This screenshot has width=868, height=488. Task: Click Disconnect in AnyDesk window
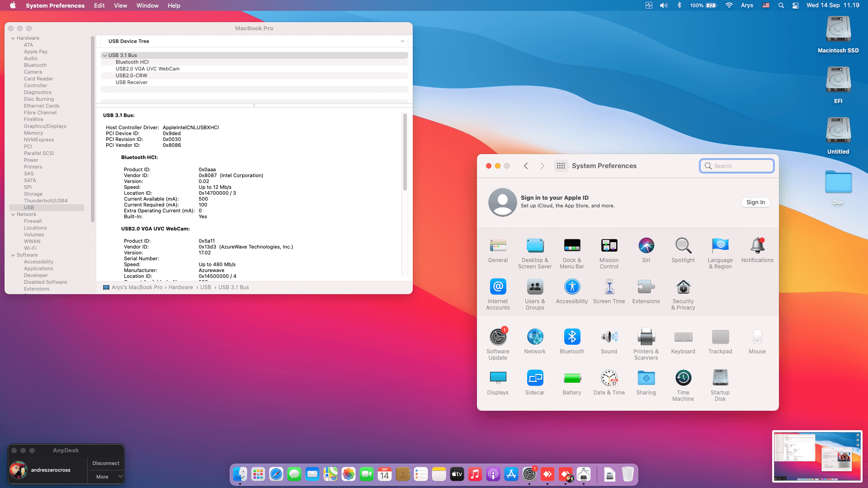point(106,463)
